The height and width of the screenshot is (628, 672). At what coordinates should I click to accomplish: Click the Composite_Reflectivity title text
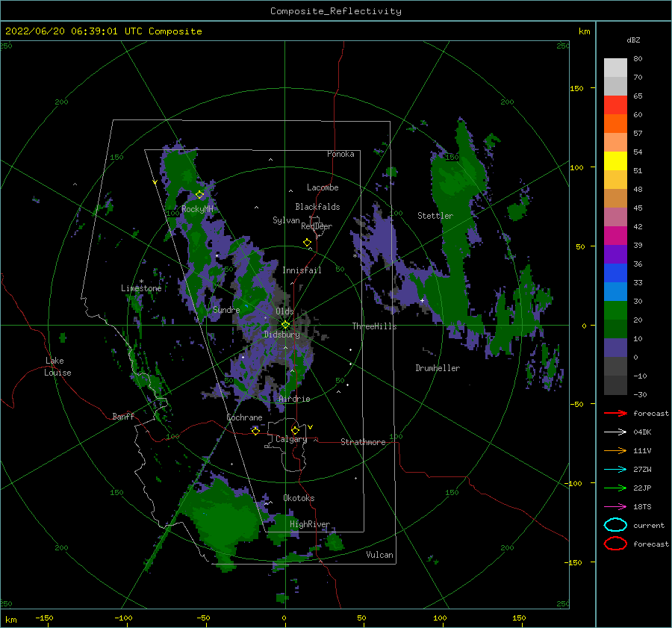coord(336,11)
